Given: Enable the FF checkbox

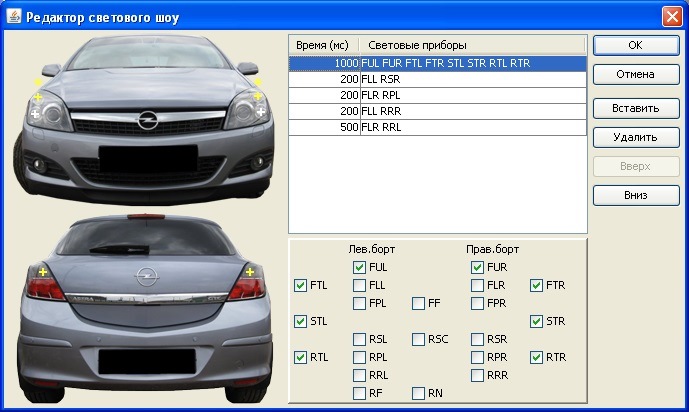Looking at the screenshot, I should pos(418,303).
